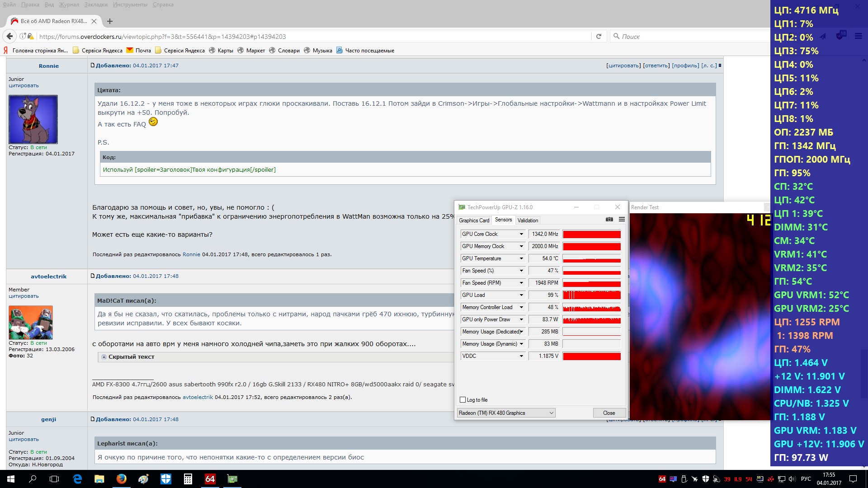Click the Close button in GPU-Z
This screenshot has height=488, width=868.
[609, 413]
